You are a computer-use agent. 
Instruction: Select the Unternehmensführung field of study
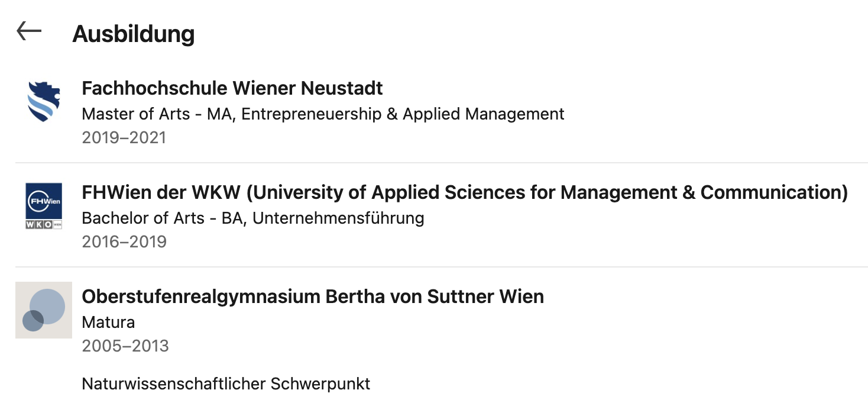(338, 218)
